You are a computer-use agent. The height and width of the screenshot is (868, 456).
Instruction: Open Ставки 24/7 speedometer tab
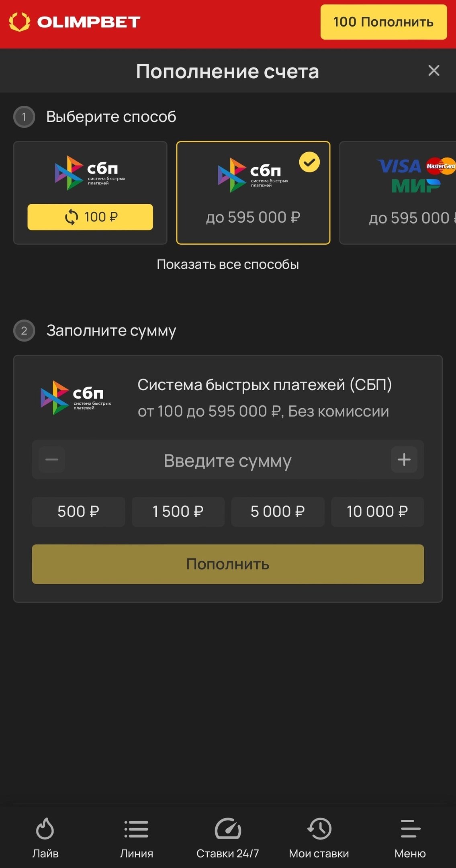228,837
